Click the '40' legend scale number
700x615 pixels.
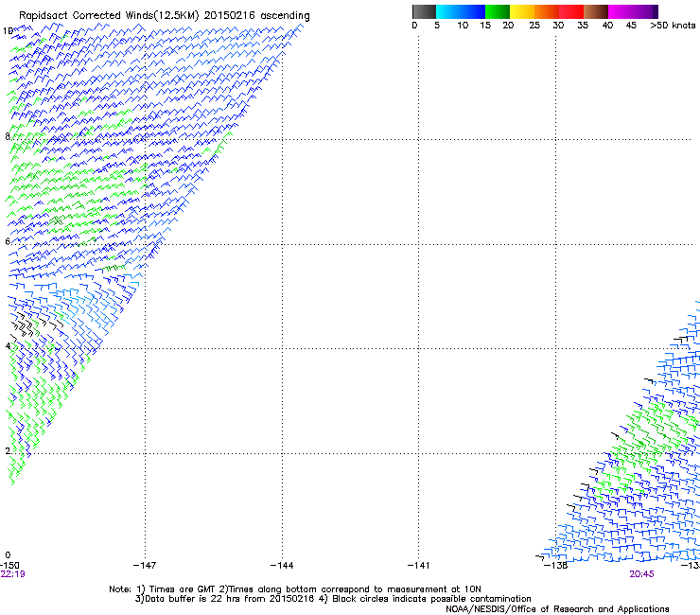pos(607,26)
